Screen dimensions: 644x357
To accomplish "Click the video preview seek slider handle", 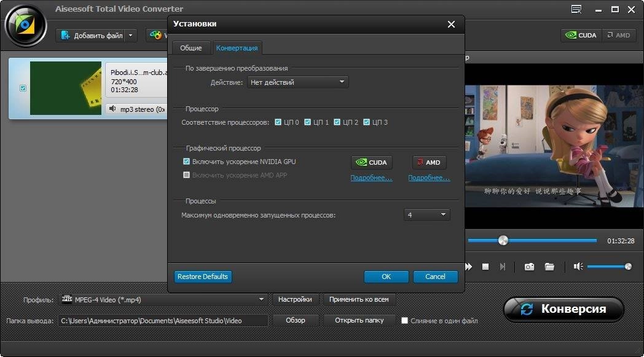I will (503, 241).
